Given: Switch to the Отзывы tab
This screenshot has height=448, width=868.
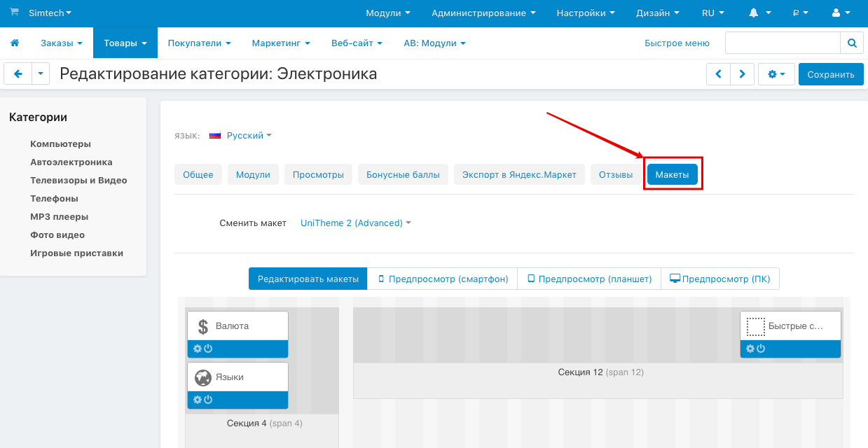Looking at the screenshot, I should point(614,174).
